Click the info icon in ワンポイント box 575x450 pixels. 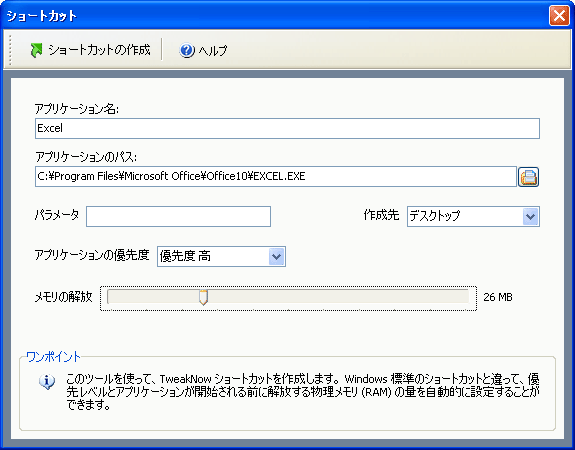coord(47,382)
